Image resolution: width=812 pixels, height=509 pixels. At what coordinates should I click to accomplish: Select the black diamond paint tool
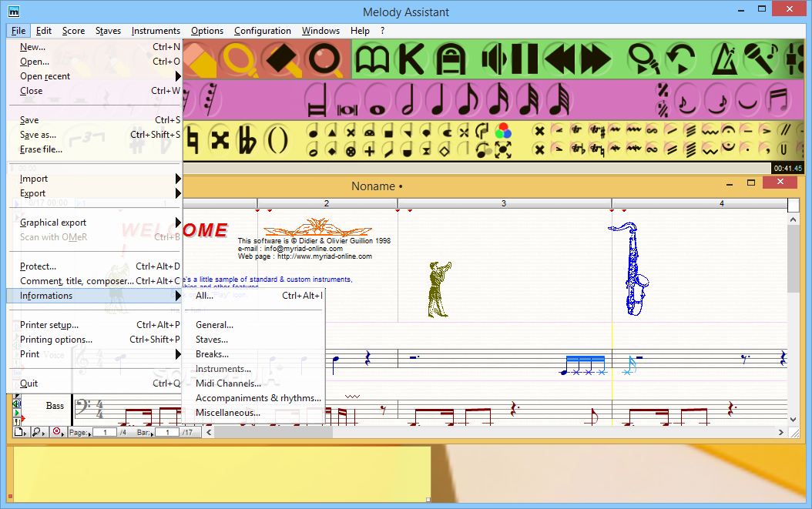282,60
